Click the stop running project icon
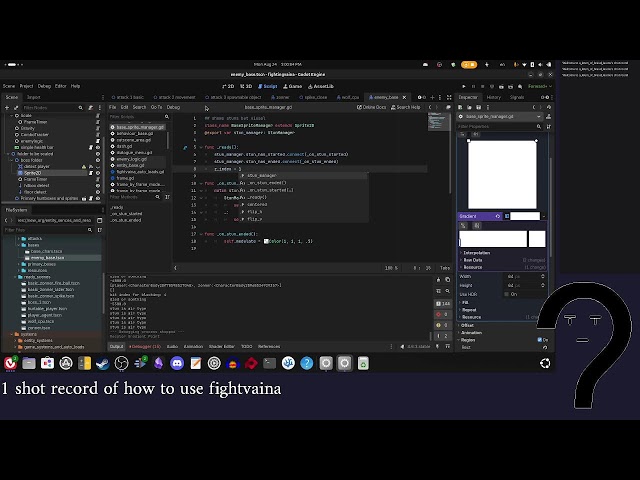This screenshot has width=640, height=480. 482,87
